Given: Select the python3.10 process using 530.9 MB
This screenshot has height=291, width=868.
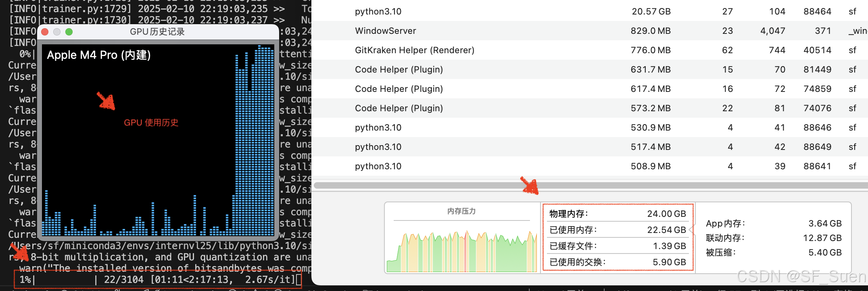Looking at the screenshot, I should point(590,127).
